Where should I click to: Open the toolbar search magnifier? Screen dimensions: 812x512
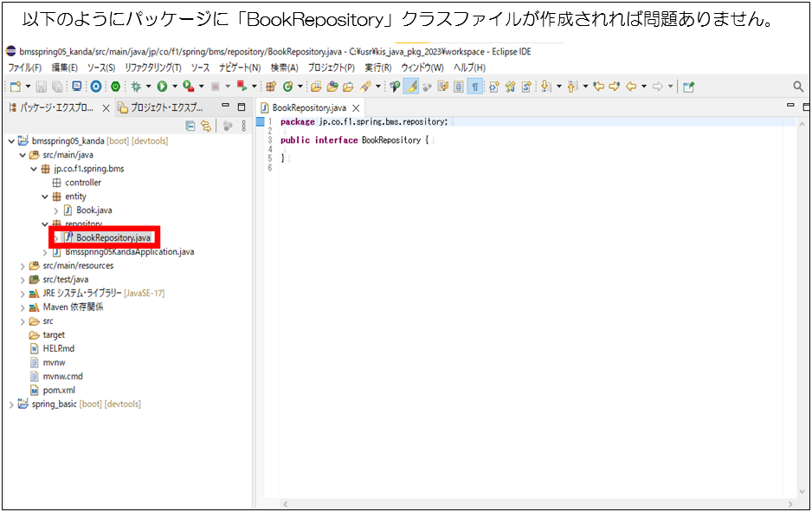point(798,87)
